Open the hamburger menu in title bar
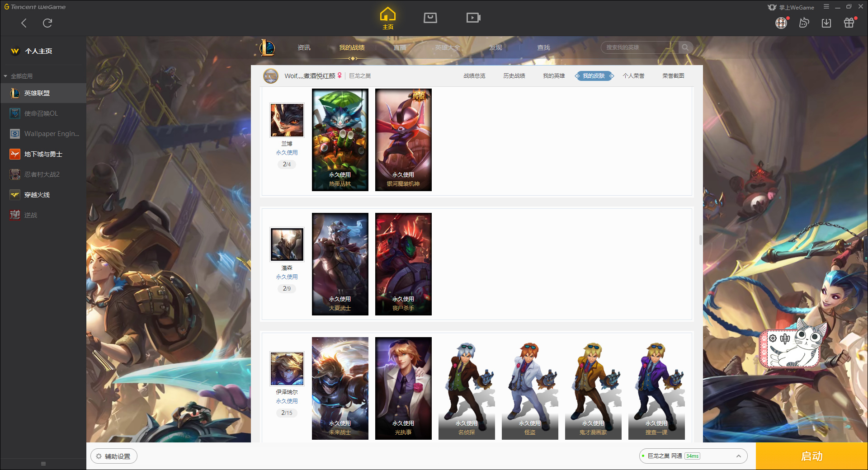868x470 pixels. [x=826, y=7]
